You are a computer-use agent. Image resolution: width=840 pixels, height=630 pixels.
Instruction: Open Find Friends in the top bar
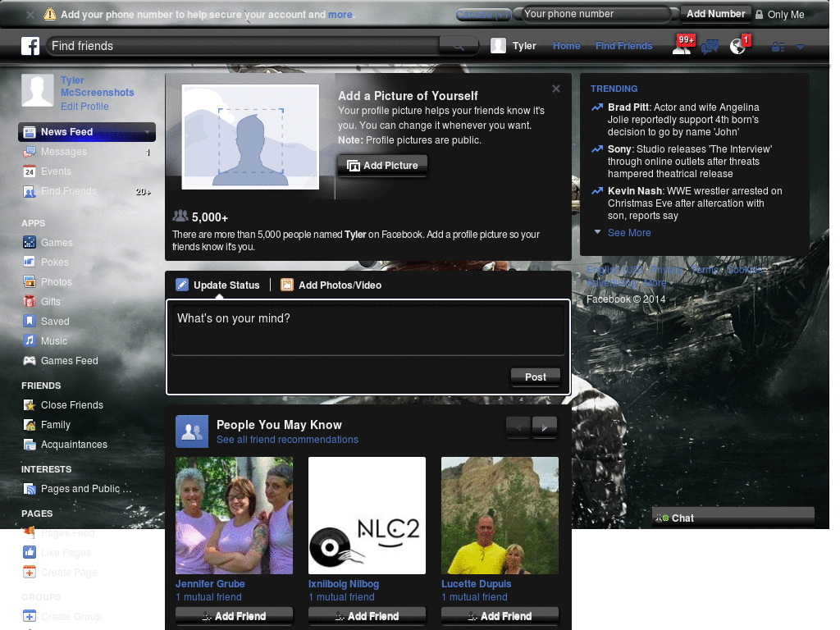[623, 46]
